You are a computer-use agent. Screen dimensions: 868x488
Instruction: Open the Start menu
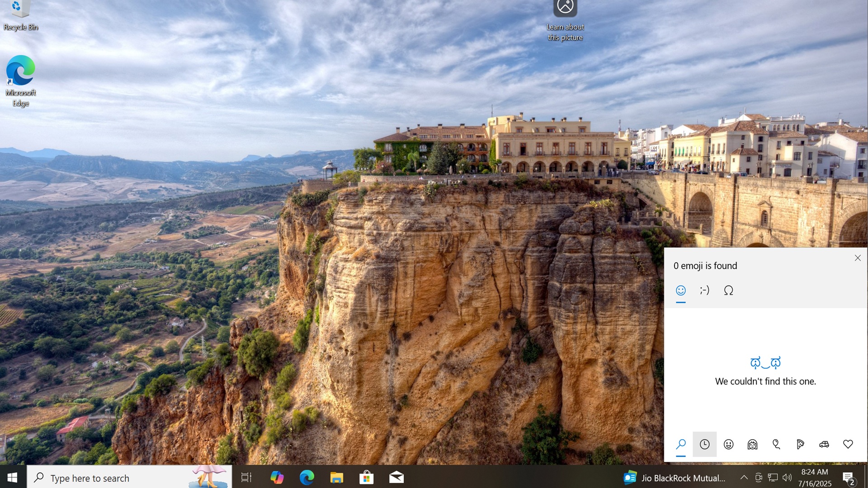click(x=12, y=478)
